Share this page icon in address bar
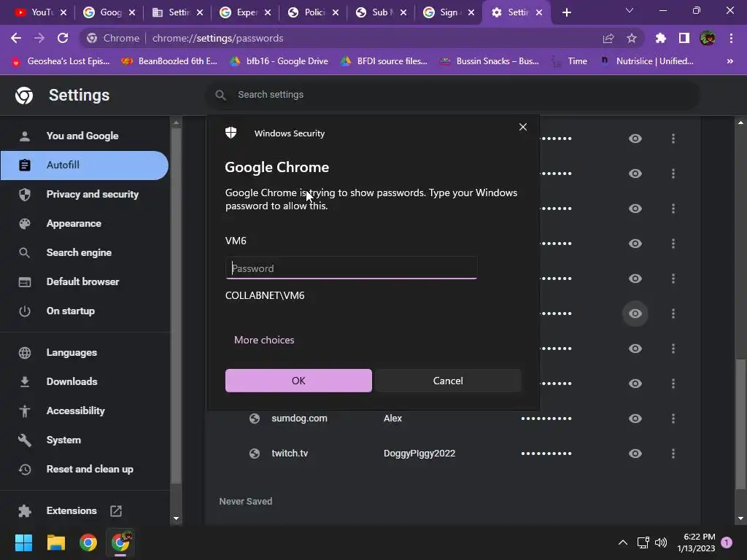Viewport: 747px width, 560px height. point(608,38)
